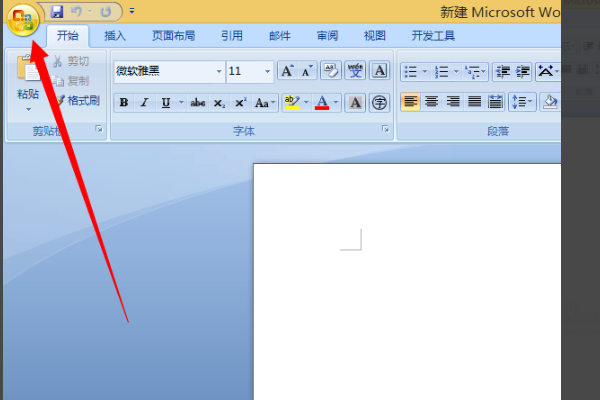Apply red font color
Viewport: 600px width, 400px height.
[322, 103]
